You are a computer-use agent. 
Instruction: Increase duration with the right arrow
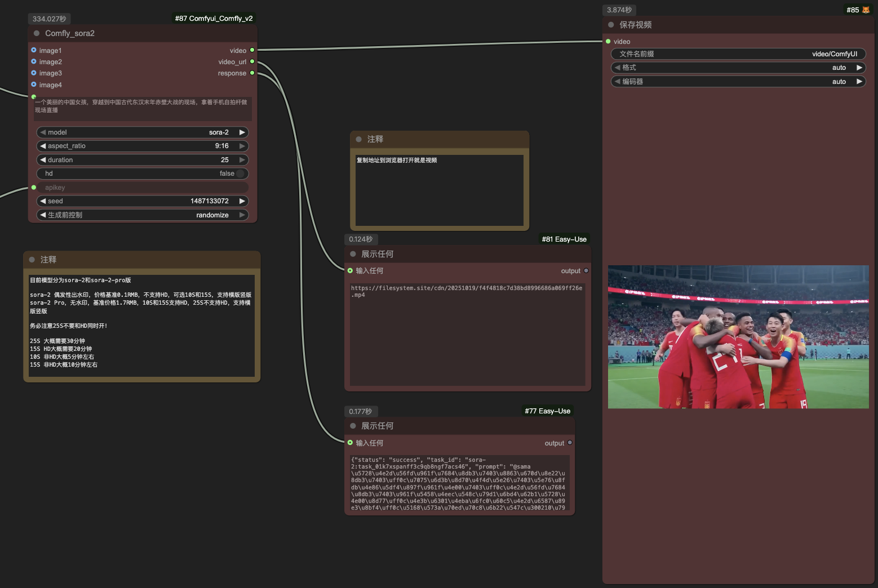(242, 160)
